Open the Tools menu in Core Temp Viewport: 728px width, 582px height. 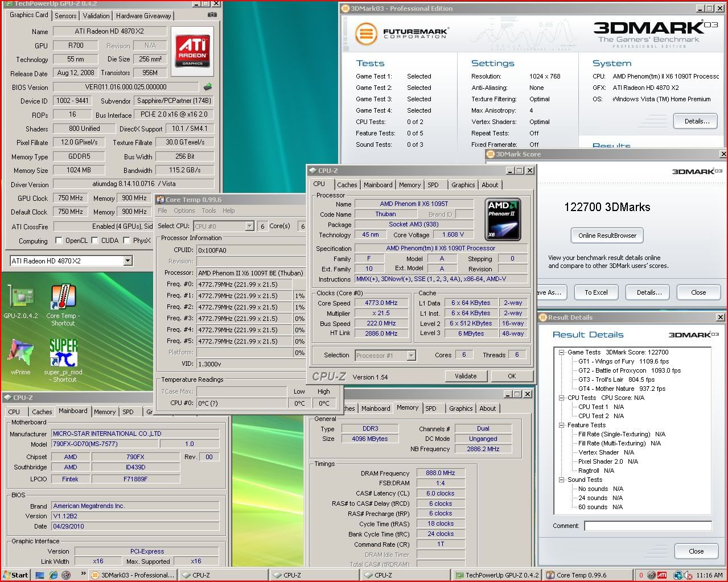tap(209, 210)
